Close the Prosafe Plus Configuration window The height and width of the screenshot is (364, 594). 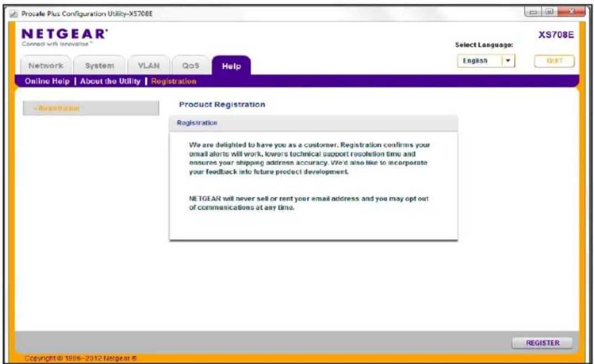click(x=571, y=12)
